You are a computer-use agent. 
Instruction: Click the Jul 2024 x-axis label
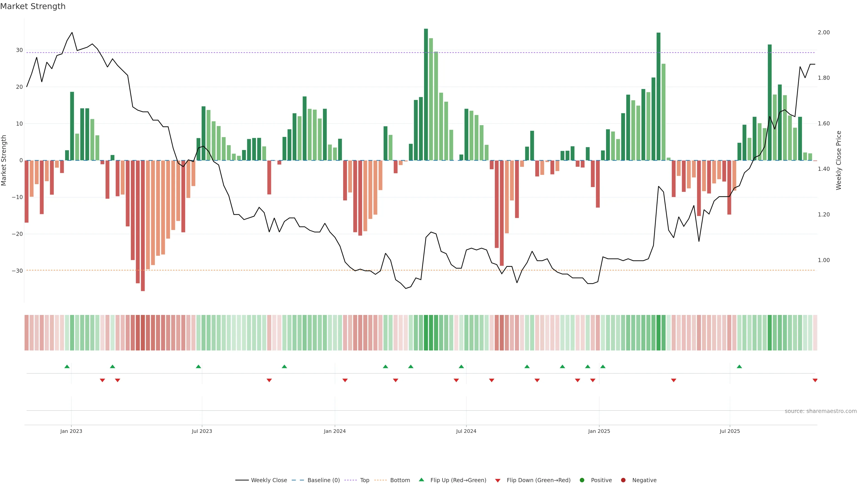point(466,431)
